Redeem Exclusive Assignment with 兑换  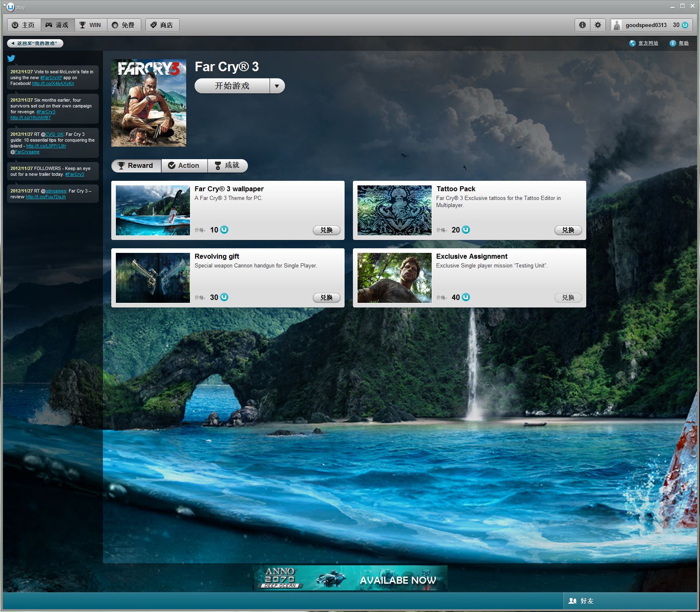pyautogui.click(x=568, y=297)
